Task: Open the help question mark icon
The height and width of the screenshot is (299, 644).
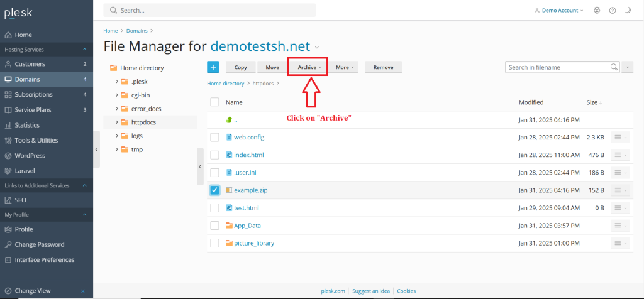Action: coord(613,11)
